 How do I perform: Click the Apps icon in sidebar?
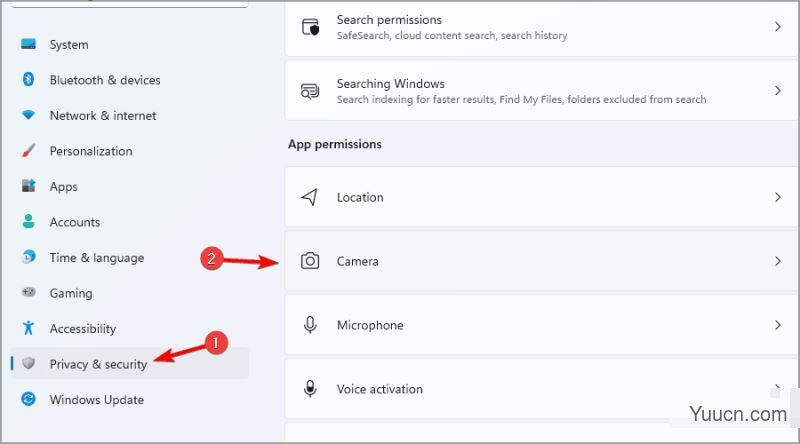pos(29,186)
